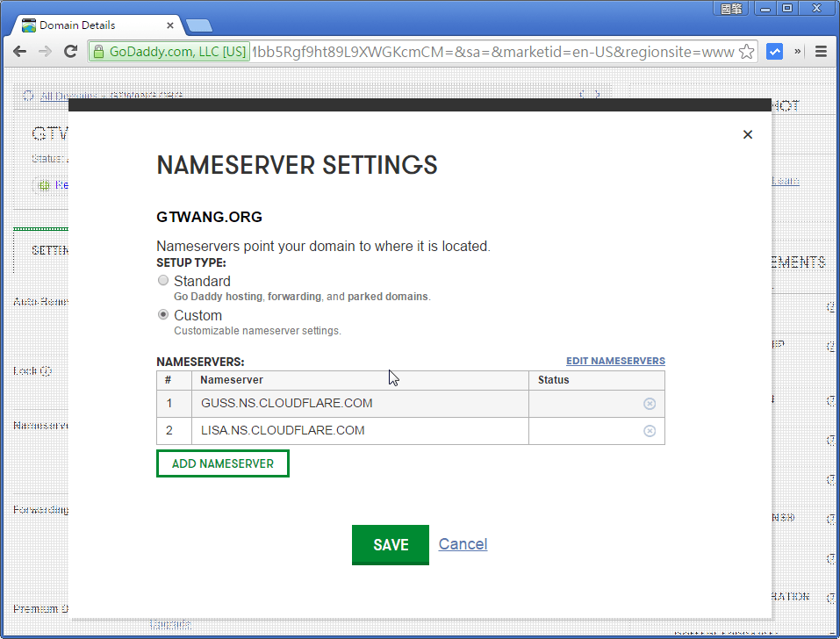Dismiss the Nameserver Settings dialog
The height and width of the screenshot is (639, 840).
click(x=747, y=134)
